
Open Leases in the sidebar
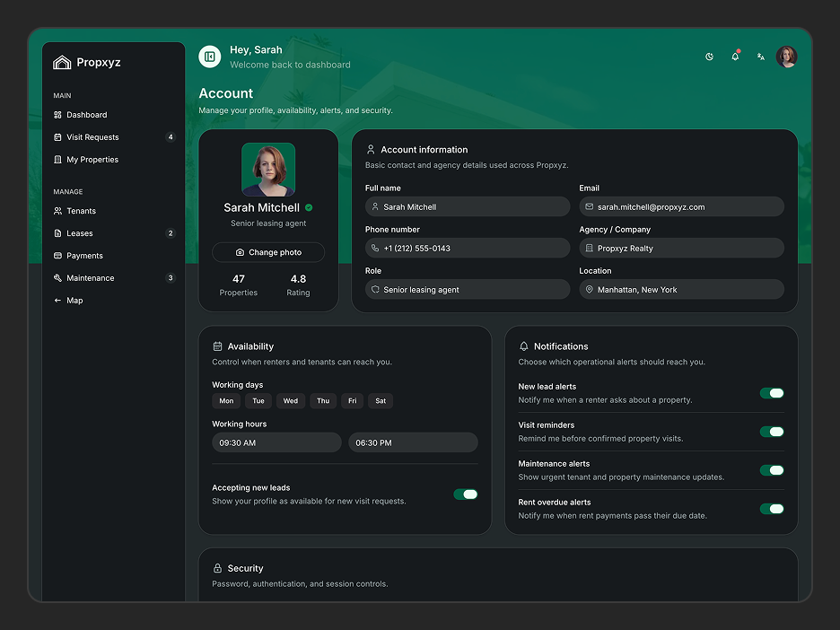[x=114, y=233]
